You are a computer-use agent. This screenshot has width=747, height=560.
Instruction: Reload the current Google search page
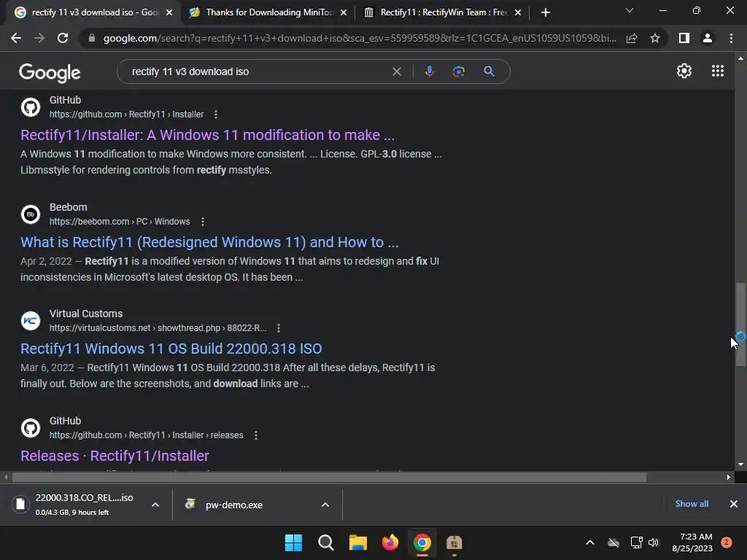[63, 38]
